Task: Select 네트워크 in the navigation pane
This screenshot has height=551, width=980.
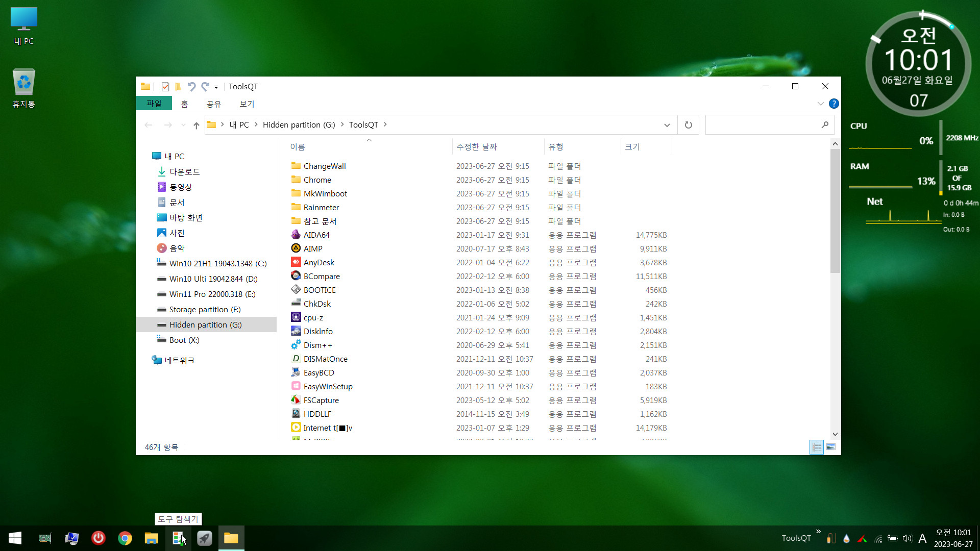Action: point(179,360)
